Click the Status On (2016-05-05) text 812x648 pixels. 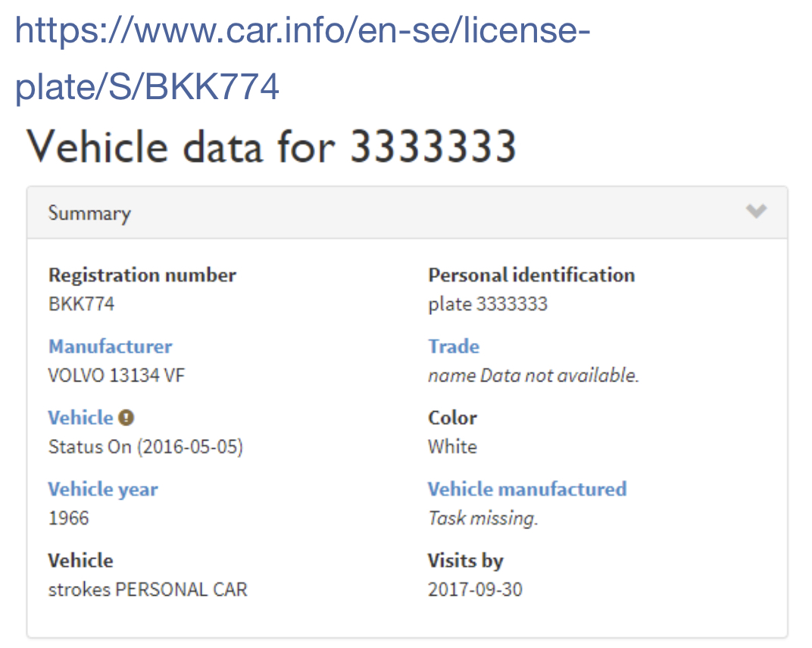tap(145, 447)
